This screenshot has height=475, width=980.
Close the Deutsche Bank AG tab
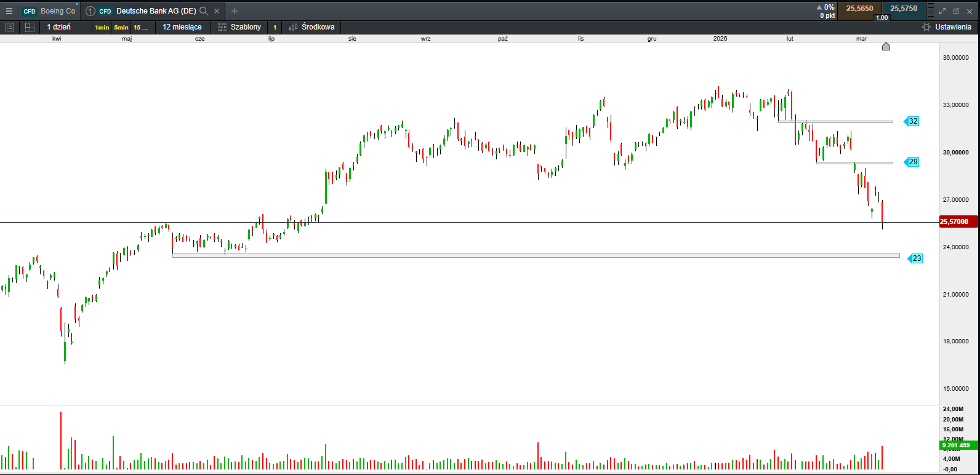click(217, 11)
